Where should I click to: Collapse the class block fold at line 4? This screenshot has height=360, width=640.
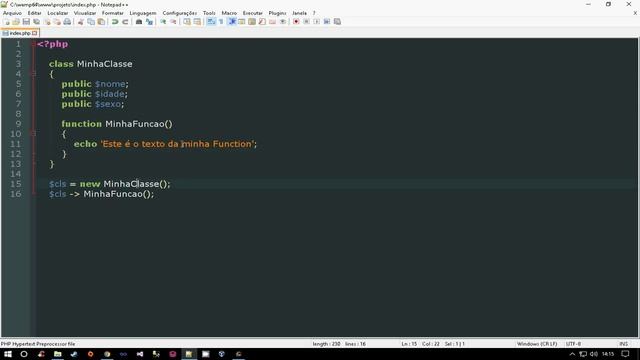[x=34, y=74]
